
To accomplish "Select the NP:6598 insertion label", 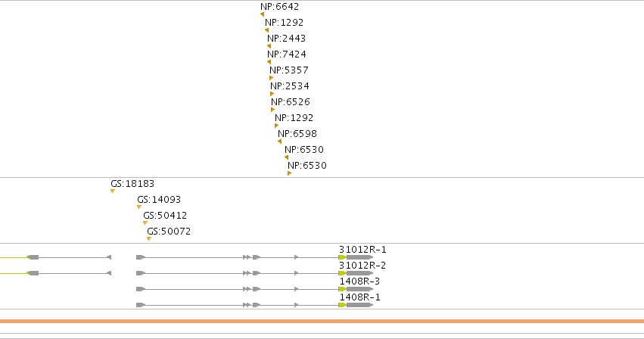I will click(x=297, y=133).
